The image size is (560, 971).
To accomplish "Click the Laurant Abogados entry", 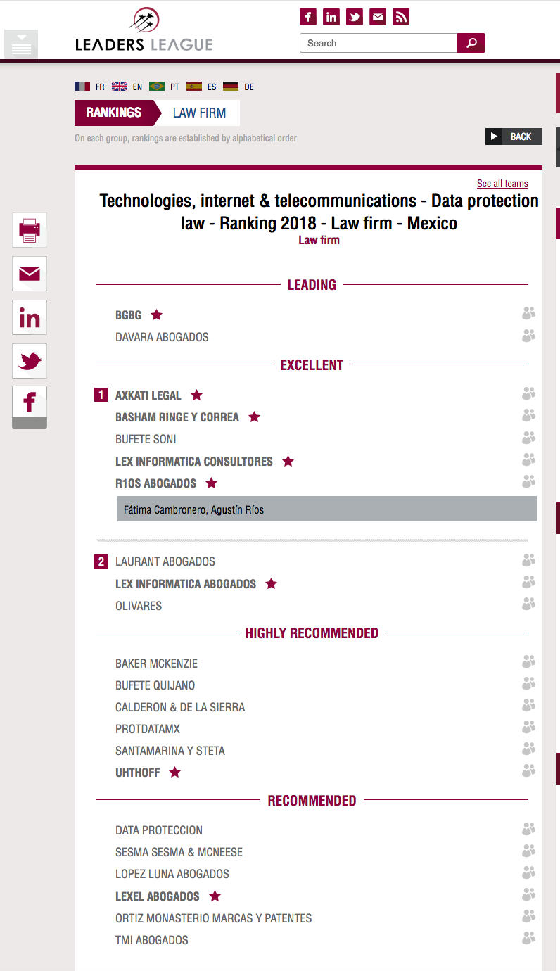I will click(165, 561).
